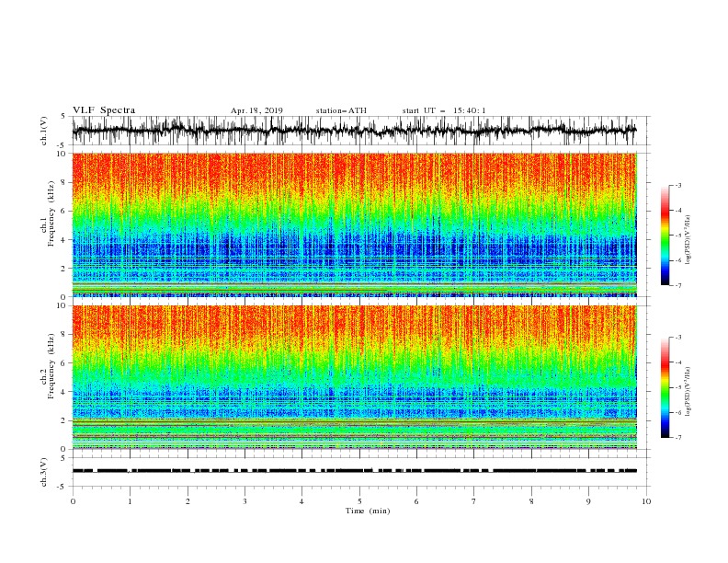Click the "-3" label on lower color bar
Screen dimensions: 728x563
pos(678,338)
